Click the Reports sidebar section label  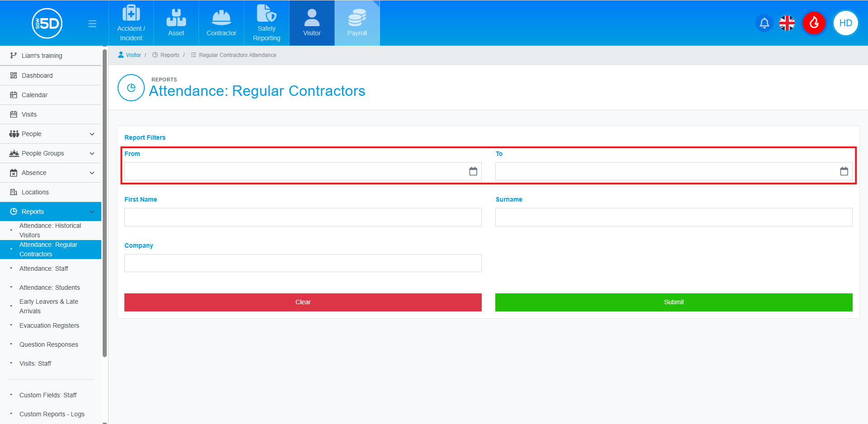pyautogui.click(x=33, y=212)
